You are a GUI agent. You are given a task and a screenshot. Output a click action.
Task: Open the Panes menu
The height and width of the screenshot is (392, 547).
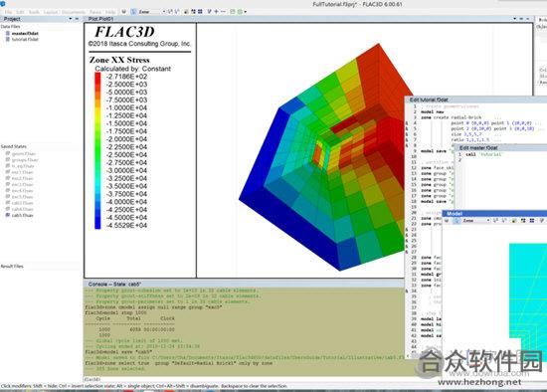[x=95, y=12]
